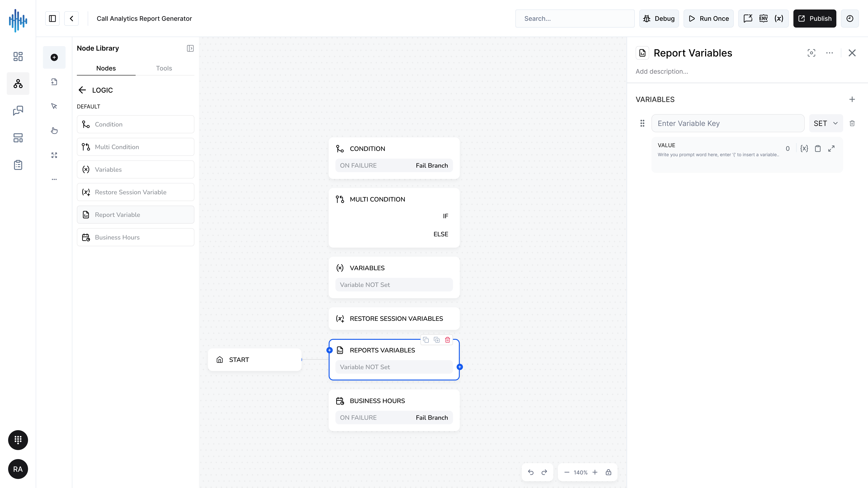Image resolution: width=868 pixels, height=488 pixels.
Task: Open the version history clock icon
Action: pos(850,19)
